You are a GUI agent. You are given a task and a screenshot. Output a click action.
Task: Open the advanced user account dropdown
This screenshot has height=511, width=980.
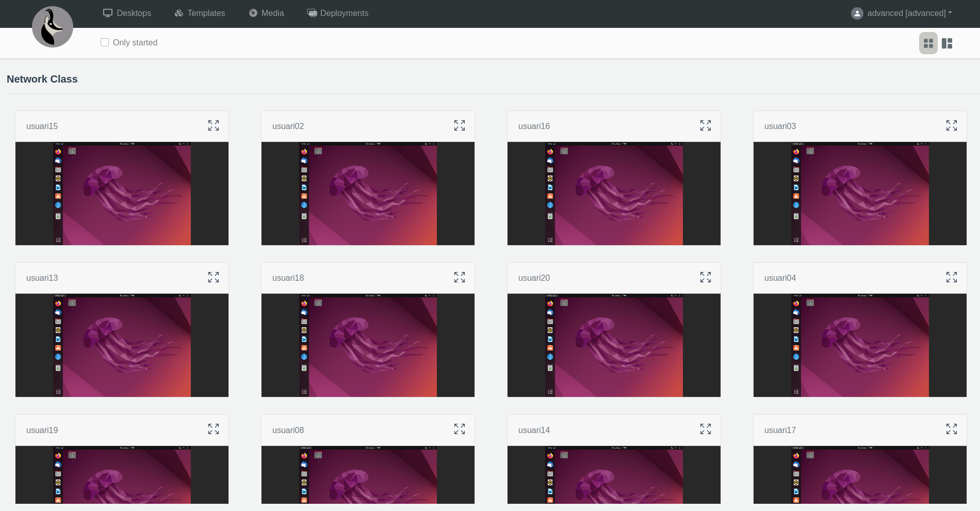(902, 13)
